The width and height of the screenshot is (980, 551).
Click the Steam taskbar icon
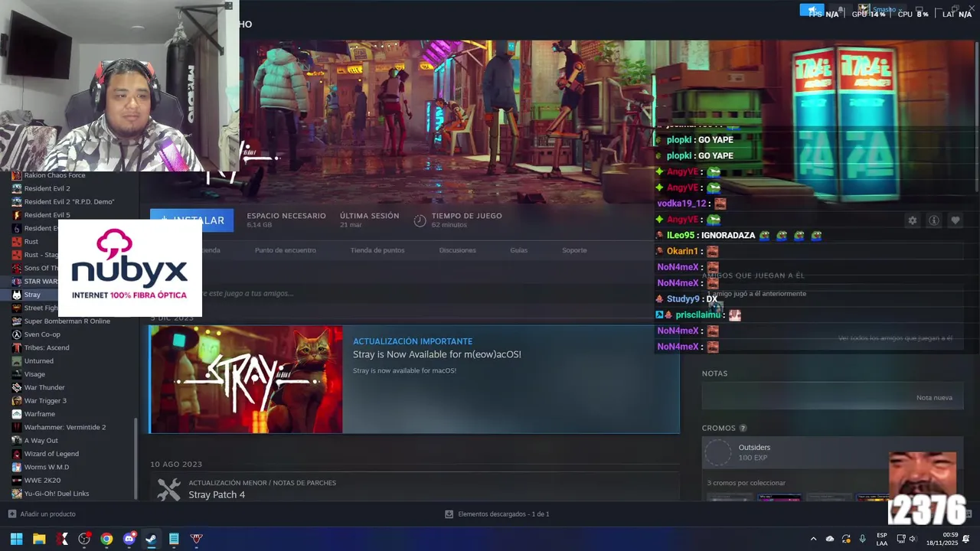tap(152, 539)
